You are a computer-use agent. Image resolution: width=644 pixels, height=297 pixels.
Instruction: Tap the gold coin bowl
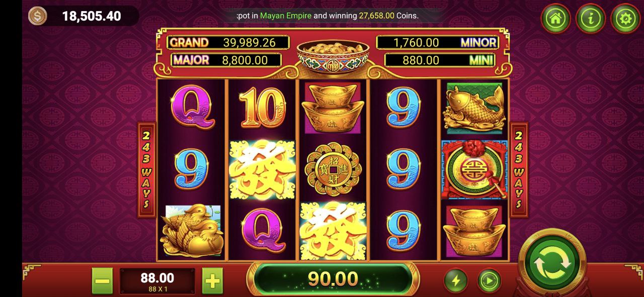333,58
